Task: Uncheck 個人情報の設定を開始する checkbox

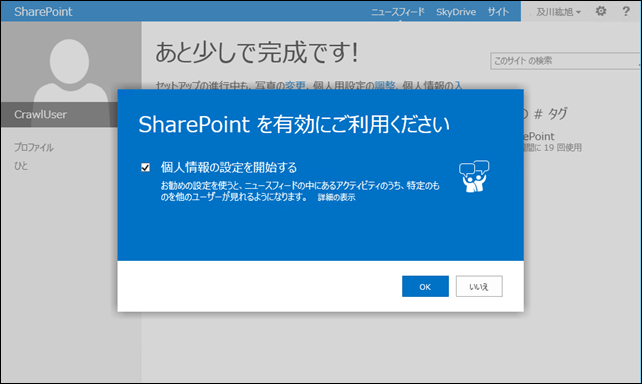Action: click(145, 167)
